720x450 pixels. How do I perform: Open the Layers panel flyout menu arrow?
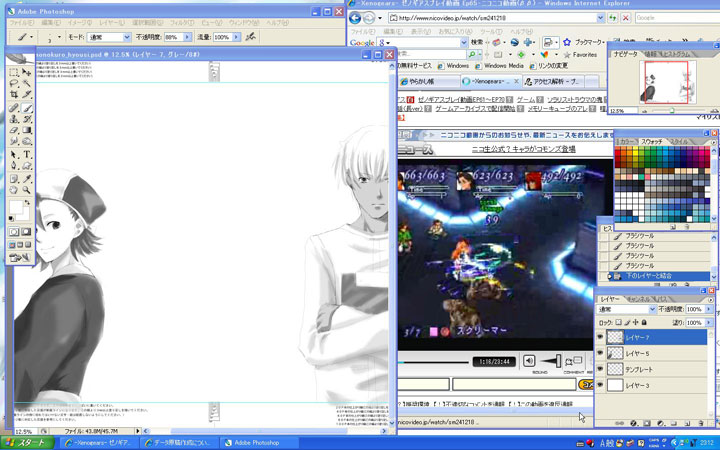click(712, 299)
